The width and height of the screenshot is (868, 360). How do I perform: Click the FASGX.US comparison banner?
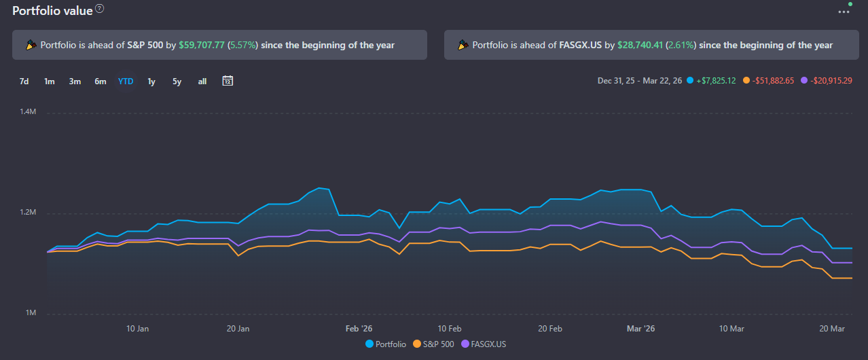pyautogui.click(x=651, y=45)
